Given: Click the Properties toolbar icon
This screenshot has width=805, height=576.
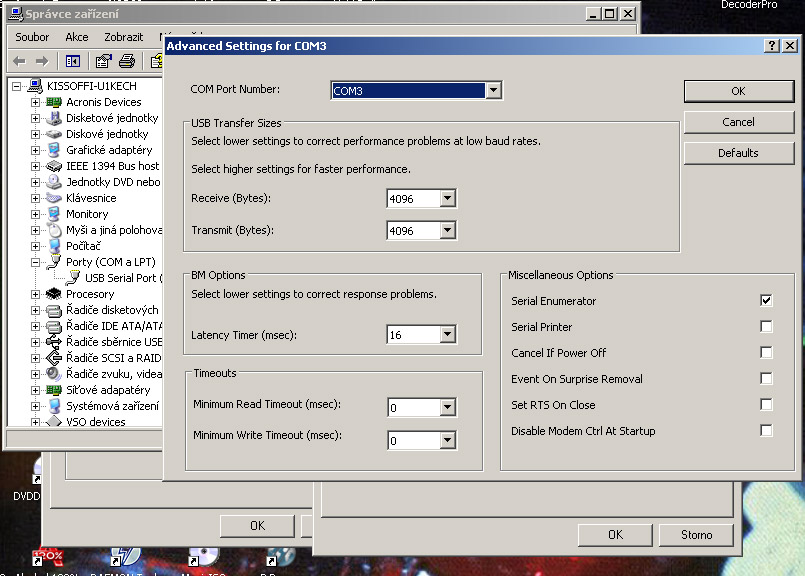Looking at the screenshot, I should tap(102, 61).
